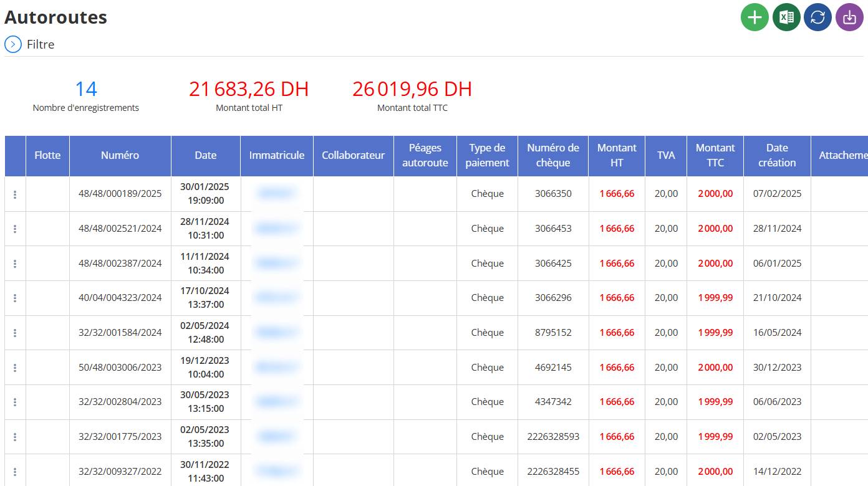Select the number cell 32/32/009327/2022
This screenshot has width=868, height=486.
tap(120, 472)
